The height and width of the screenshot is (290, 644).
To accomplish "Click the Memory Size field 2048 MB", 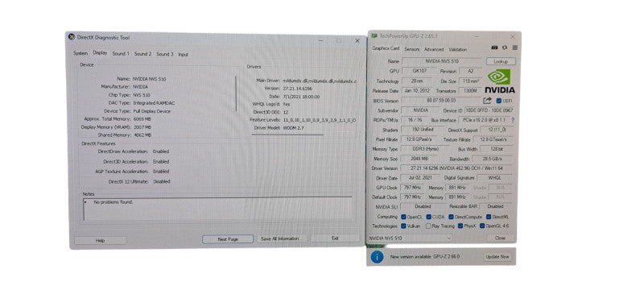I will [x=419, y=159].
